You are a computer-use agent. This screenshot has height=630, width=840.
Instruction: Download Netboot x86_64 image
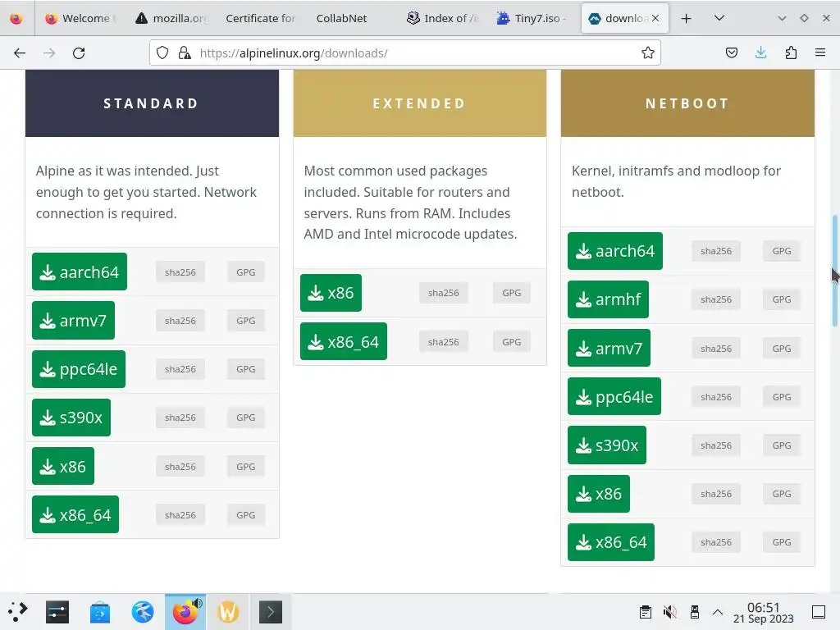pyautogui.click(x=611, y=542)
